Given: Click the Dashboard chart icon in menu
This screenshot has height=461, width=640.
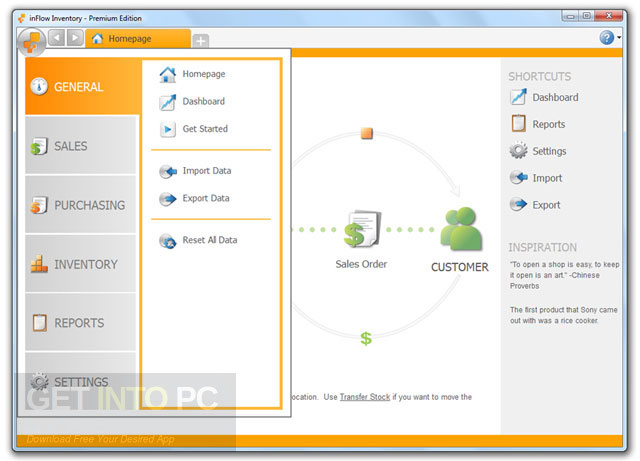Looking at the screenshot, I should pyautogui.click(x=168, y=102).
